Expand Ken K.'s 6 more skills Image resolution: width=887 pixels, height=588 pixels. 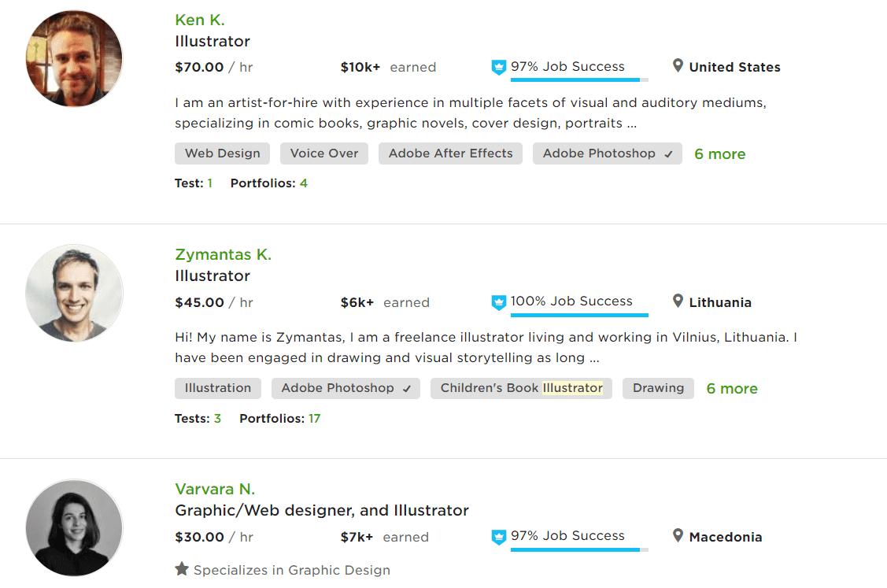[x=719, y=154]
